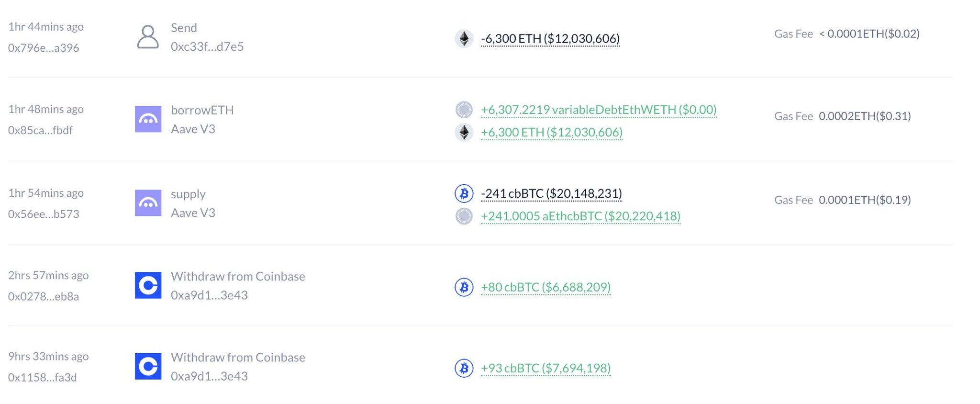Click the Ethereum icon beside -6,300 ETH

point(464,38)
